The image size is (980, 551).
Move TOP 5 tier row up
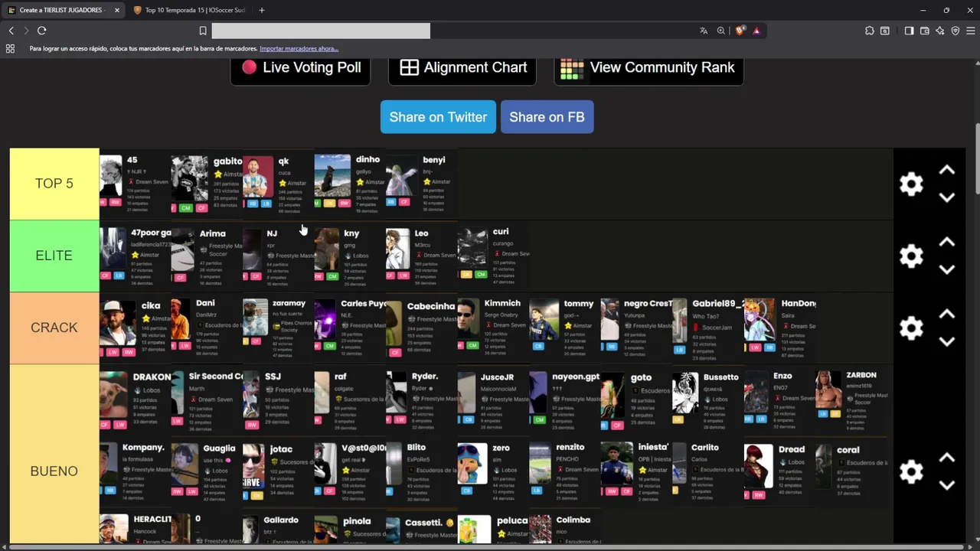click(947, 170)
